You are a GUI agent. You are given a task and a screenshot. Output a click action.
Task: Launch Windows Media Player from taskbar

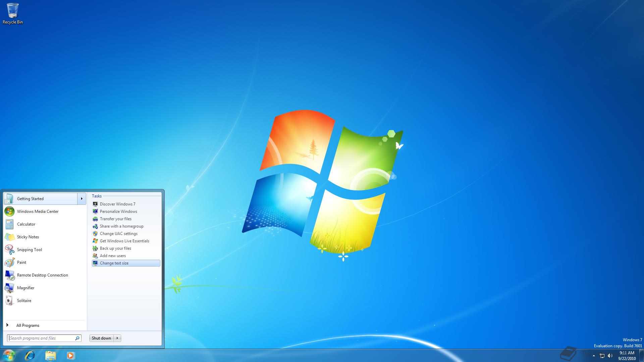70,355
